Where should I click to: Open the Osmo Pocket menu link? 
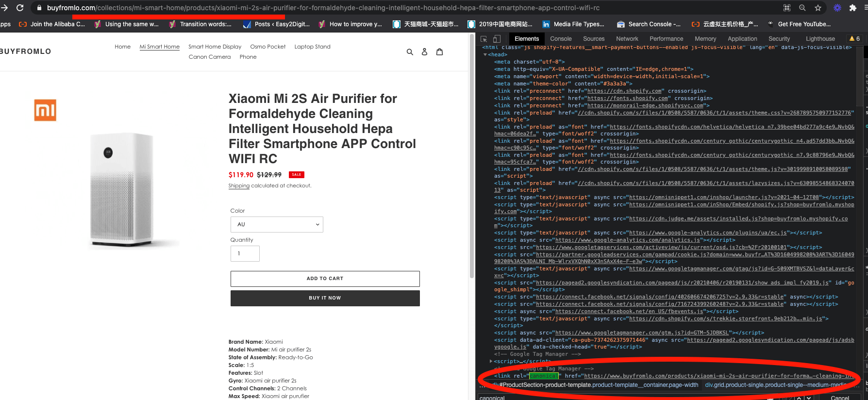[268, 47]
